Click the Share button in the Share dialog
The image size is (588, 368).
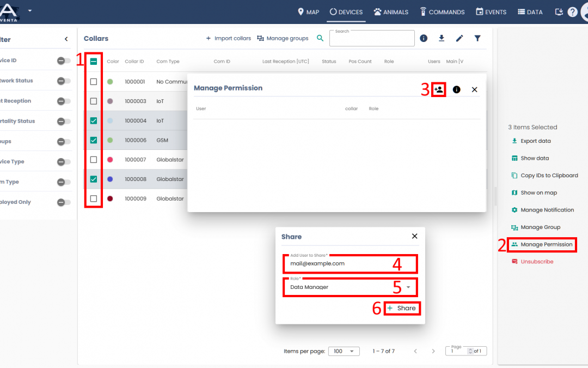click(402, 309)
